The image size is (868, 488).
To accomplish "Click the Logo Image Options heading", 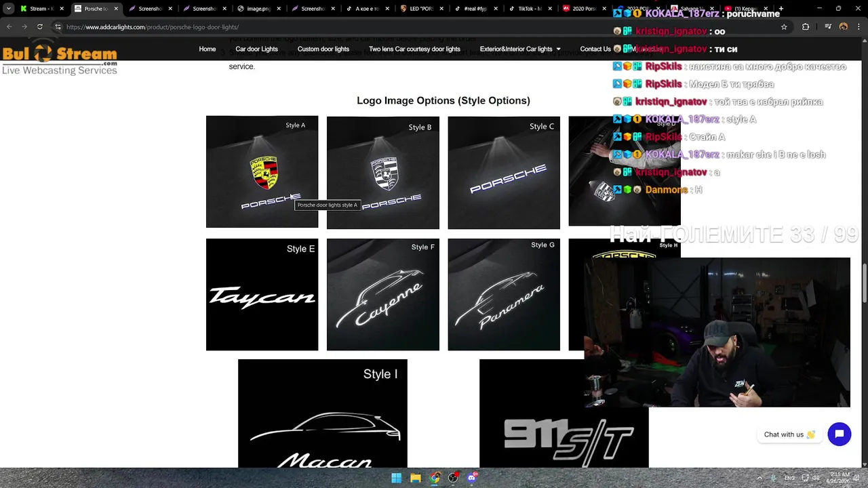I will (x=443, y=100).
